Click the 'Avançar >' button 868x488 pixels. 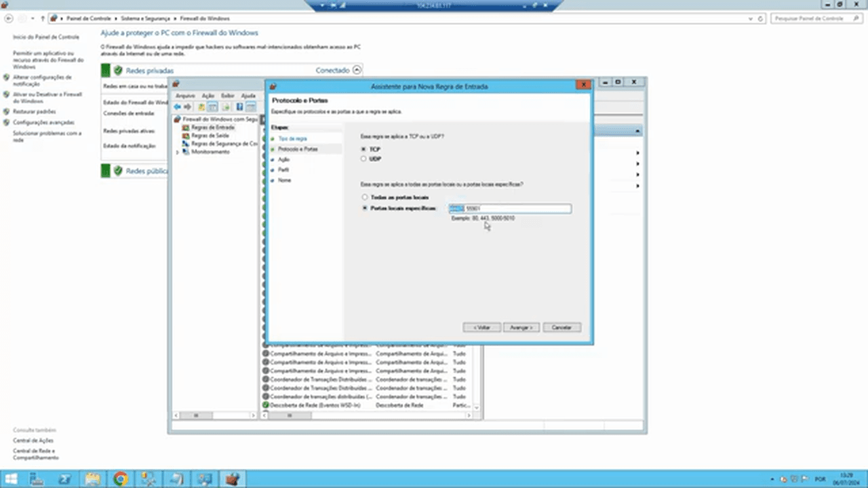click(x=521, y=327)
